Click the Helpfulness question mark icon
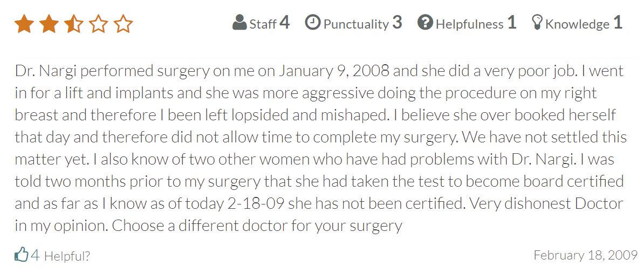This screenshot has height=273, width=644. click(425, 23)
